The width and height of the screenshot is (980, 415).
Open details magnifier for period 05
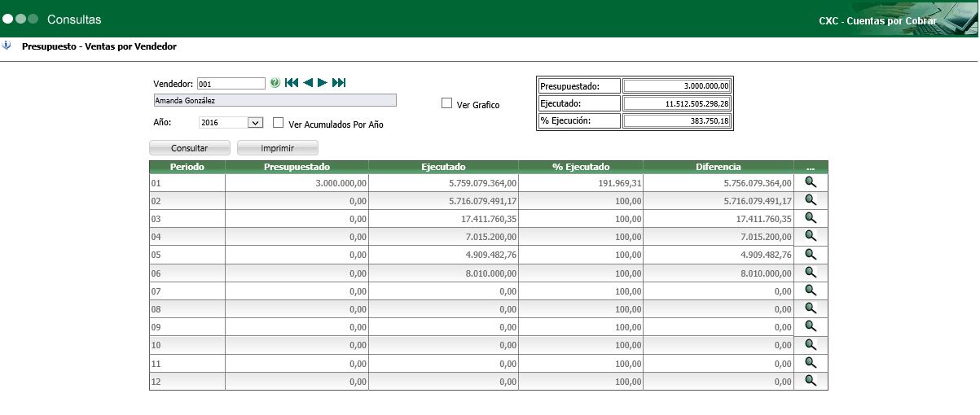coord(811,254)
